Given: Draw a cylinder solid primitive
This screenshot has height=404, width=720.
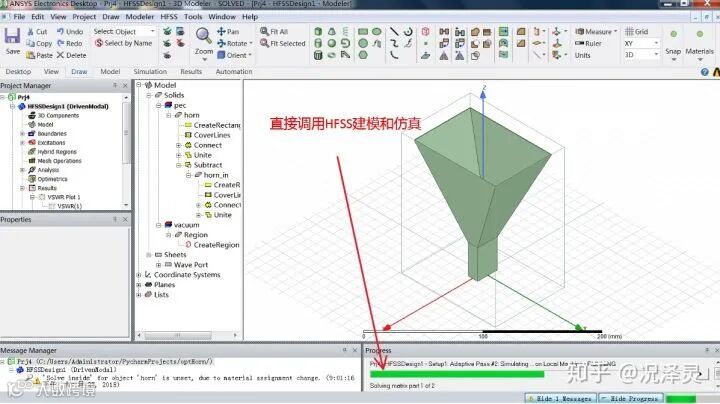Looking at the screenshot, I should tap(318, 43).
